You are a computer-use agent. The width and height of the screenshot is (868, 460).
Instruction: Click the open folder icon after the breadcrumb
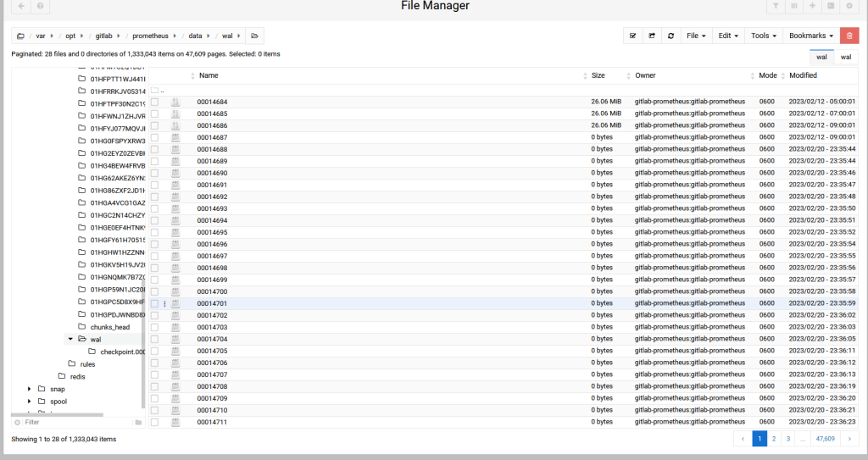pyautogui.click(x=254, y=36)
